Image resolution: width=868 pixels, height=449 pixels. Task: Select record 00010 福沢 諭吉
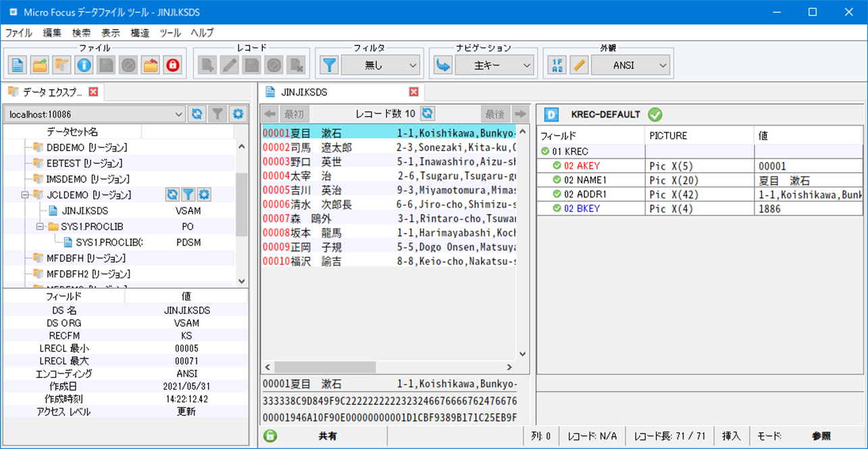[388, 261]
